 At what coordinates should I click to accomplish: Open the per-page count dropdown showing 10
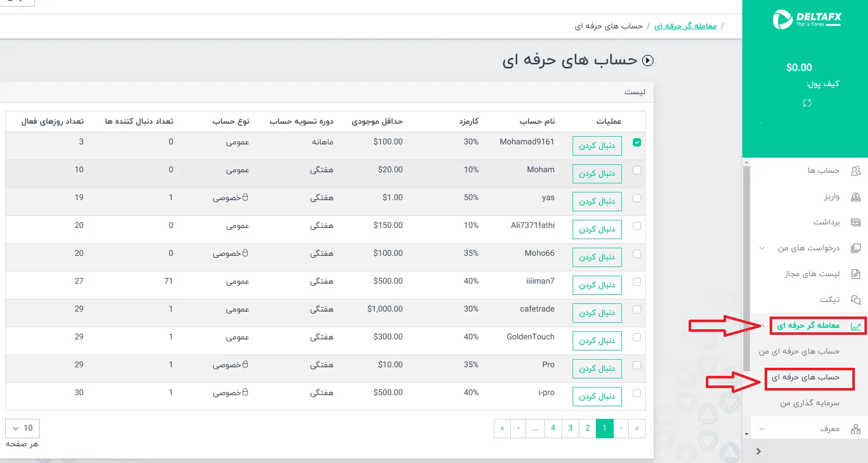point(22,428)
